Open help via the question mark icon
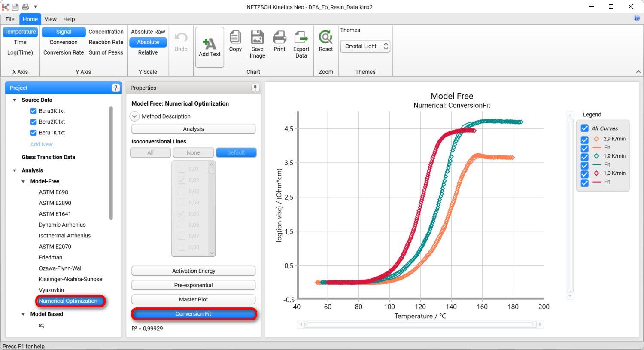The height and width of the screenshot is (350, 644). coord(637,18)
